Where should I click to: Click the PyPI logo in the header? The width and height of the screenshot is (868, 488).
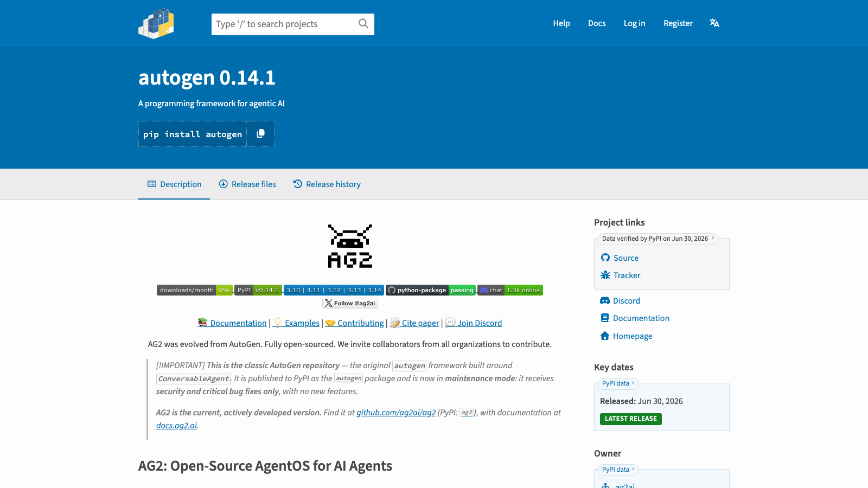click(156, 23)
